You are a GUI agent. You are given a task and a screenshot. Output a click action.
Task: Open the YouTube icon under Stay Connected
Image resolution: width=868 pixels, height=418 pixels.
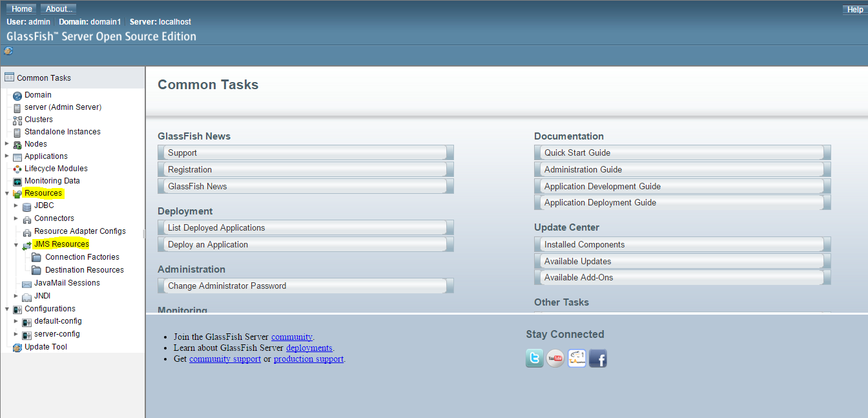tap(555, 358)
